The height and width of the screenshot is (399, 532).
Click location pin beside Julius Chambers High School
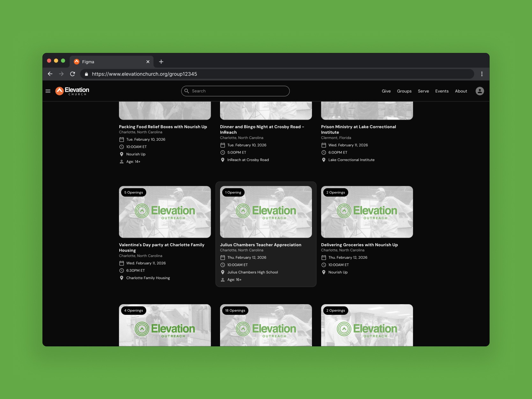pyautogui.click(x=223, y=272)
